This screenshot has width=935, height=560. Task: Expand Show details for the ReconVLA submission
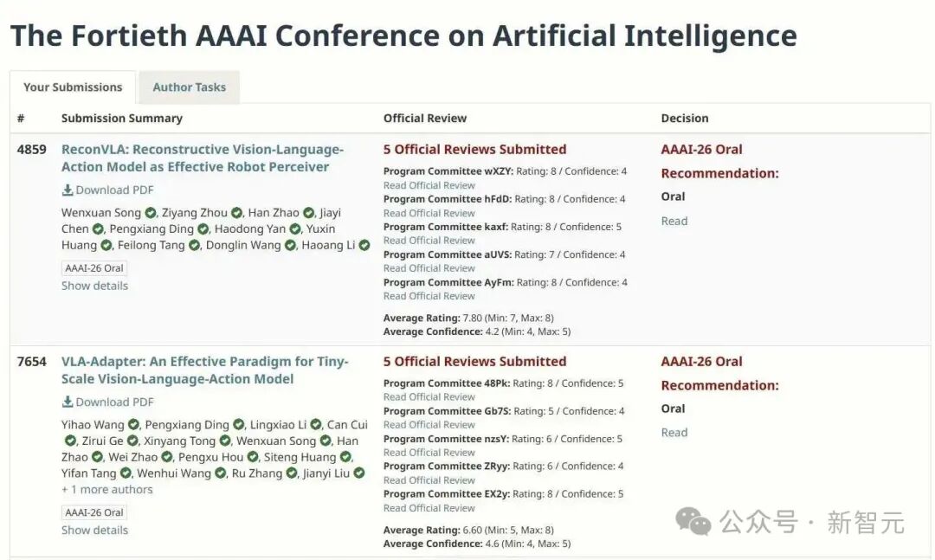tap(95, 286)
